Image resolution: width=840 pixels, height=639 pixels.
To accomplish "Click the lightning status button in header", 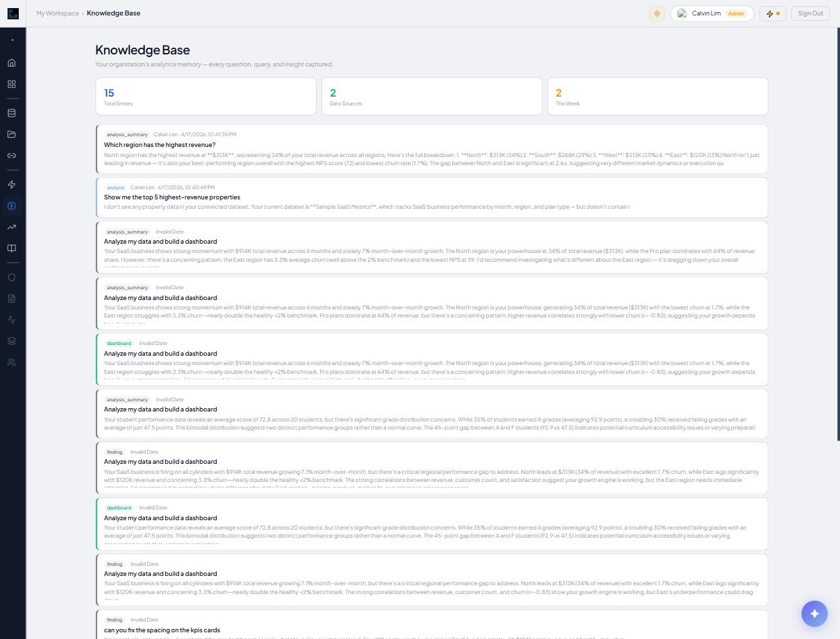I will pos(773,13).
